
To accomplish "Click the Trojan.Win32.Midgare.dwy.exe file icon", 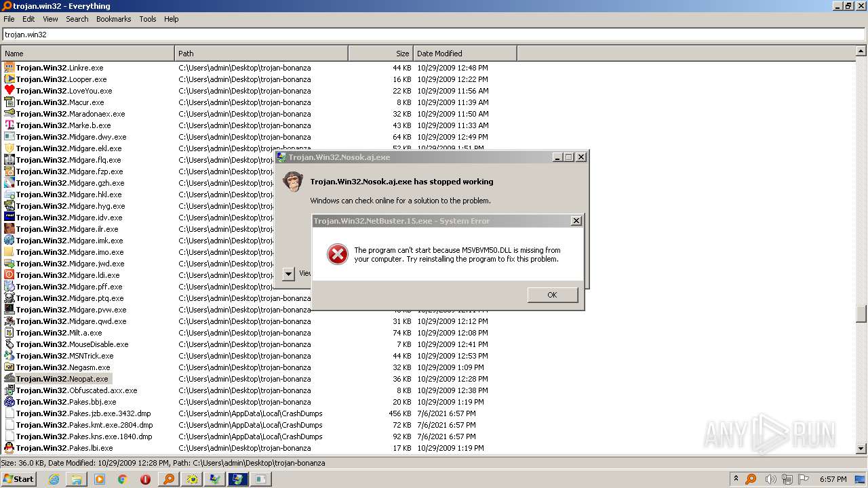I will [9, 137].
